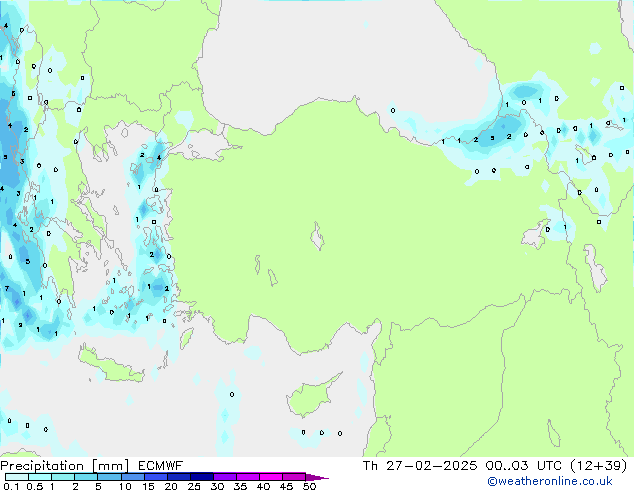634x490 pixels.
Task: Click the 10–15 mm legend swatch
Action: [x=132, y=477]
